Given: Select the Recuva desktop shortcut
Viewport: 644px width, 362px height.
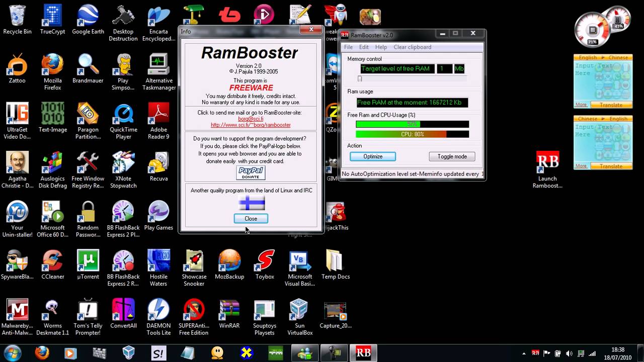Looking at the screenshot, I should click(158, 167).
